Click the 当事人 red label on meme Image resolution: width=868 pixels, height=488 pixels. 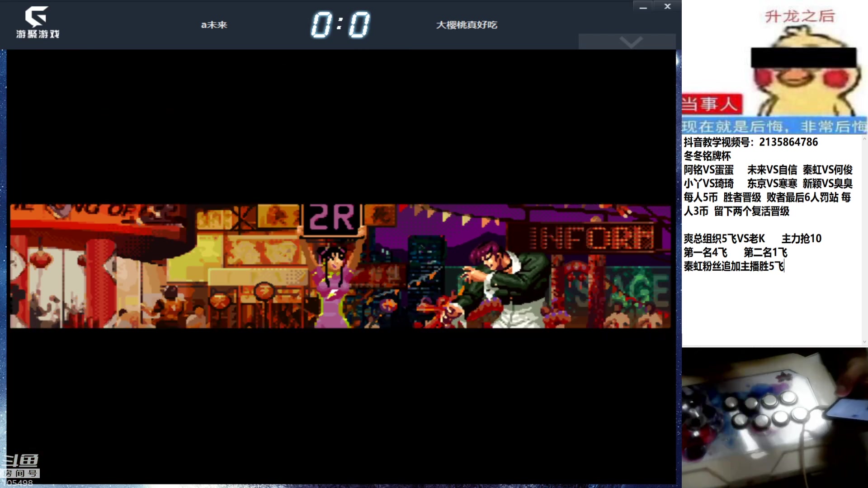711,104
